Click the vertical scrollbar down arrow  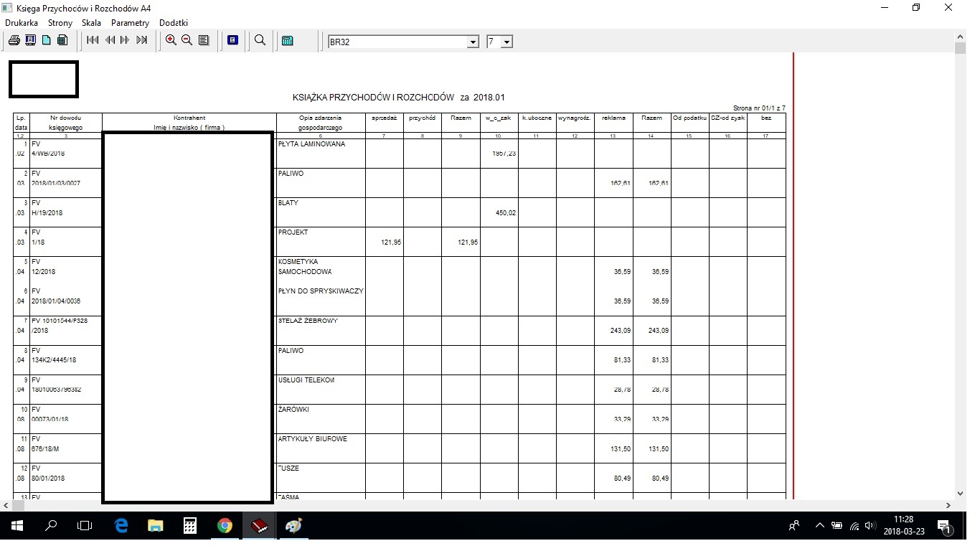point(961,494)
